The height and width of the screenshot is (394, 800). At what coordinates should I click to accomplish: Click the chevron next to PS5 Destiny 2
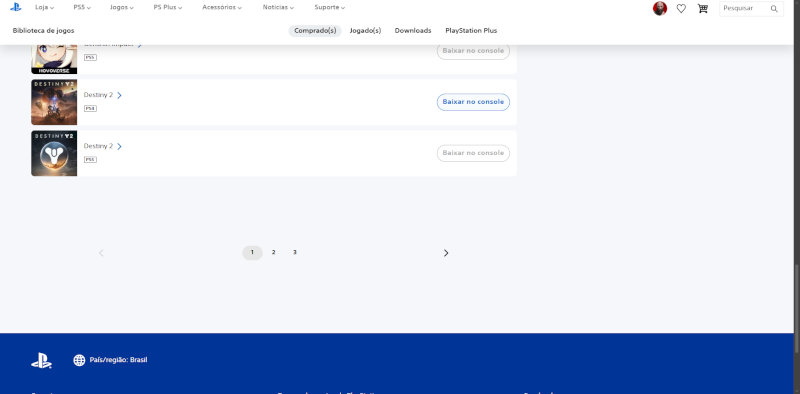tap(119, 146)
